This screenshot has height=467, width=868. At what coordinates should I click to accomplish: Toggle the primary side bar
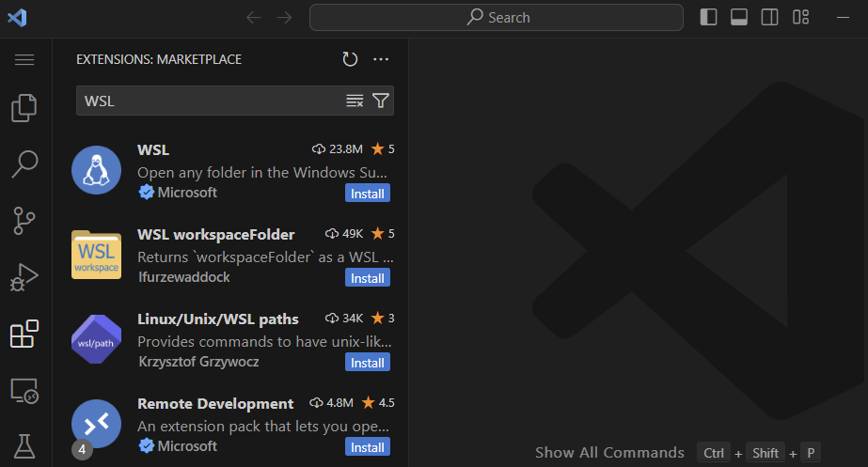708,18
